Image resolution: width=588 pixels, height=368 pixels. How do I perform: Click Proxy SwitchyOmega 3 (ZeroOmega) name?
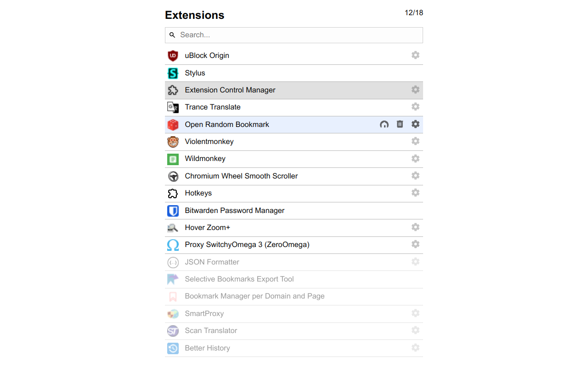coord(247,245)
